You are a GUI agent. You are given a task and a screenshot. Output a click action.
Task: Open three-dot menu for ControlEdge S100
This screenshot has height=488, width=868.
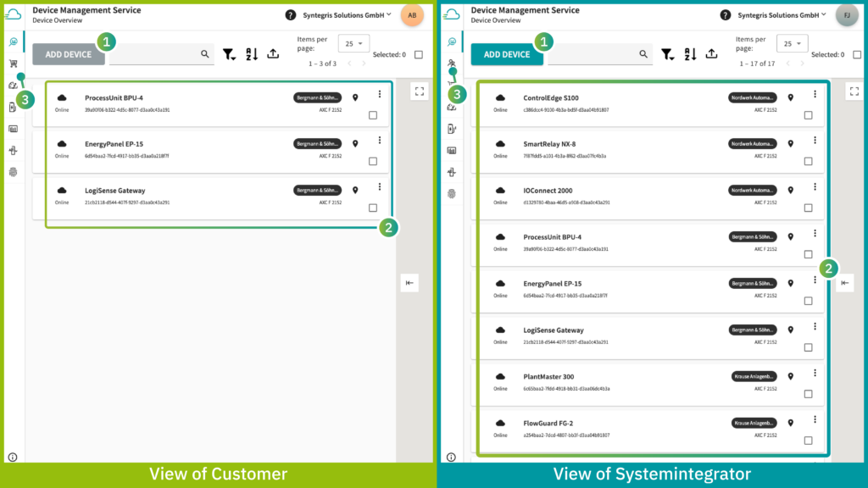pos(815,94)
